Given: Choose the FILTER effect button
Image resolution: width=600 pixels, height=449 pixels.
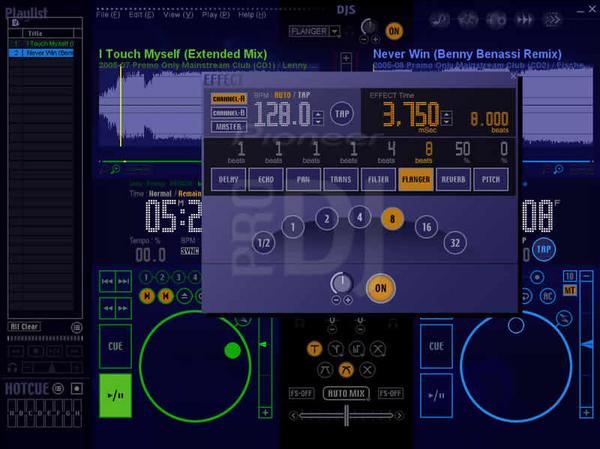Looking at the screenshot, I should [378, 179].
